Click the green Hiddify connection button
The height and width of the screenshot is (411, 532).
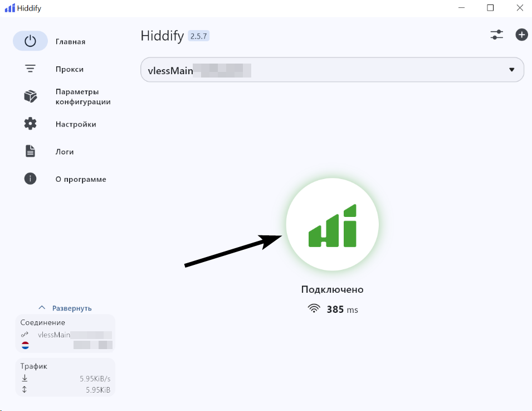(x=332, y=225)
